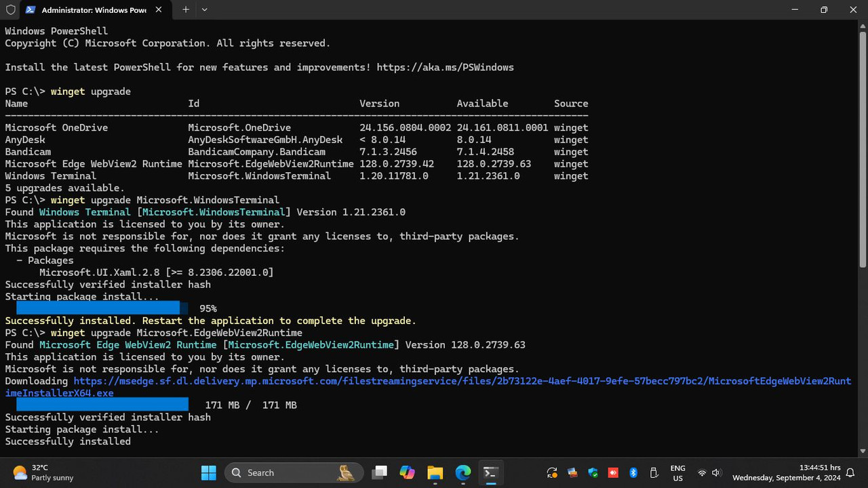Screen dimensions: 868x488
Task: Open Windows Security tray icon
Action: [x=593, y=472]
